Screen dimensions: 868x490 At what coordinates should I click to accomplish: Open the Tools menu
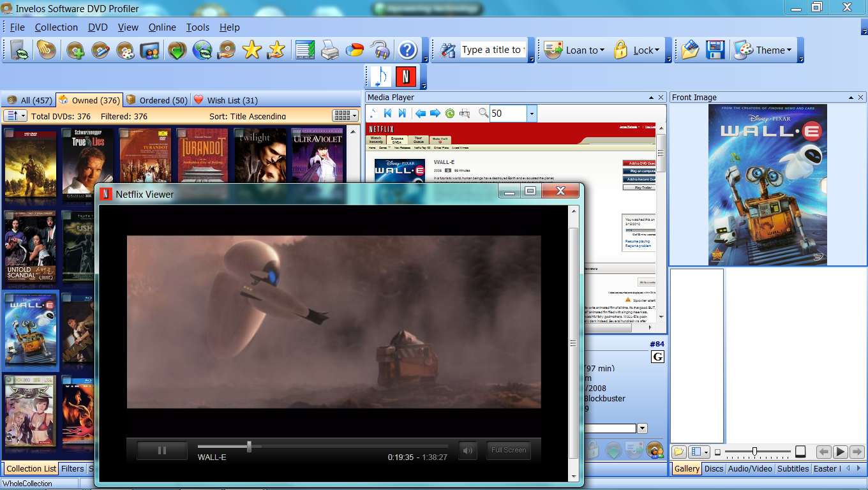(x=198, y=27)
